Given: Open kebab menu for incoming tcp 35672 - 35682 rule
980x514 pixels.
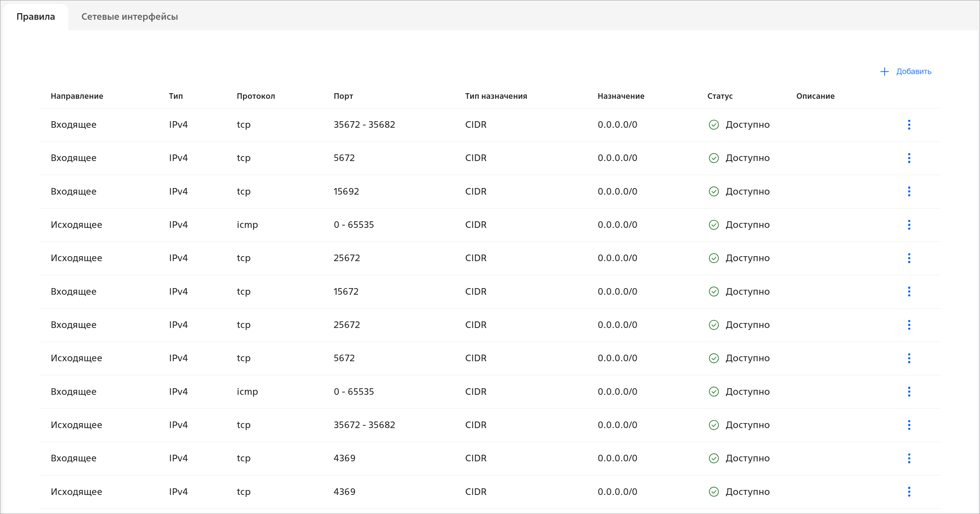Looking at the screenshot, I should [909, 125].
